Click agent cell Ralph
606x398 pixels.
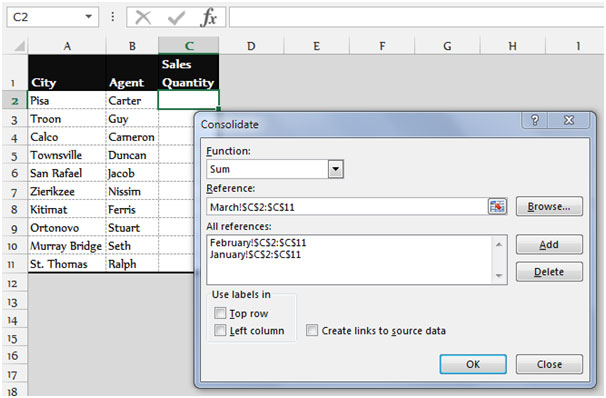pyautogui.click(x=132, y=264)
